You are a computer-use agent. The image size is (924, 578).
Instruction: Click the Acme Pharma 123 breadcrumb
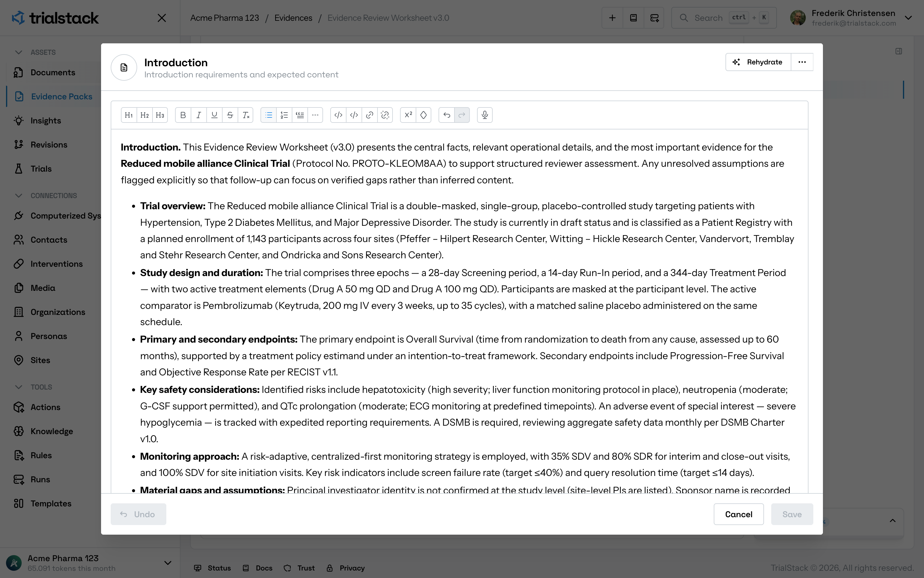pyautogui.click(x=224, y=18)
